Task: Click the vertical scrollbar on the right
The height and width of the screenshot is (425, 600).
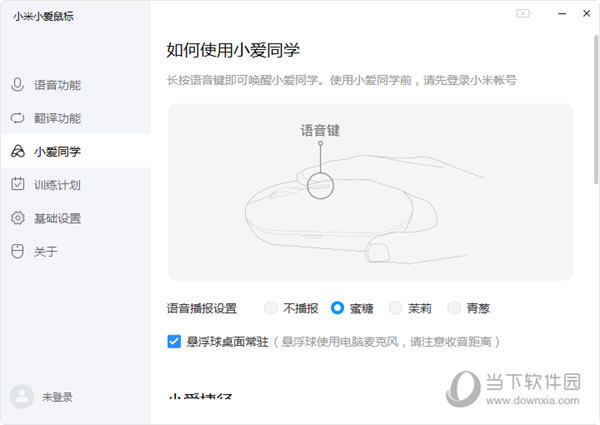Action: pyautogui.click(x=596, y=109)
